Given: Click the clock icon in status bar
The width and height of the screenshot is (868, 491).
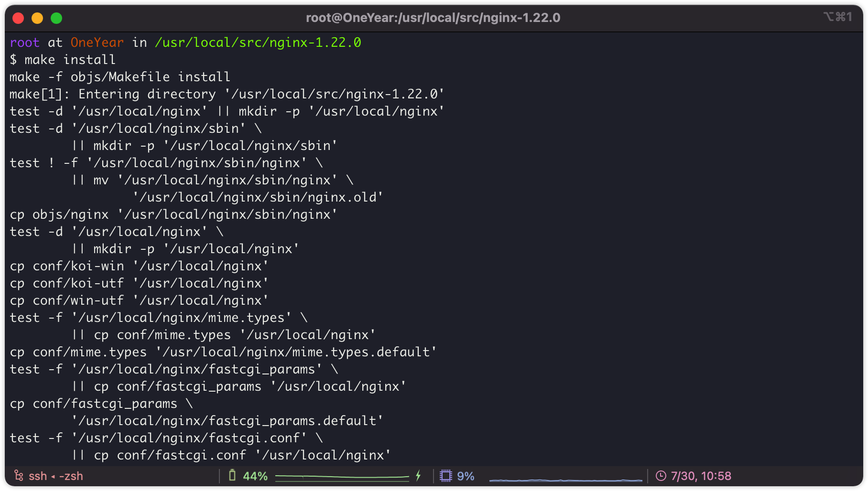Looking at the screenshot, I should [x=661, y=476].
